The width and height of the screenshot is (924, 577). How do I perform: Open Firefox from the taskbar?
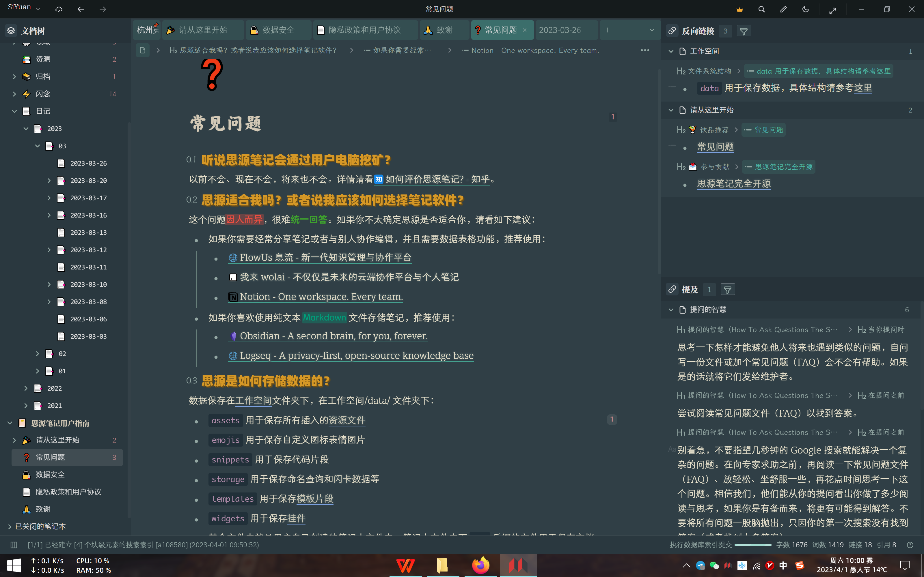tap(480, 565)
